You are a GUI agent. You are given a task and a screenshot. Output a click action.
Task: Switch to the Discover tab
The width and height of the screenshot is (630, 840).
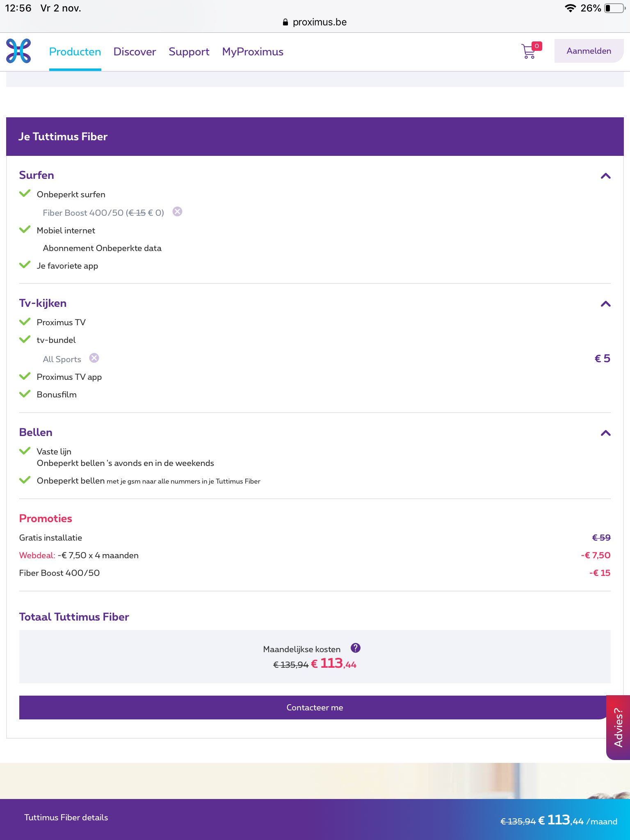point(135,52)
